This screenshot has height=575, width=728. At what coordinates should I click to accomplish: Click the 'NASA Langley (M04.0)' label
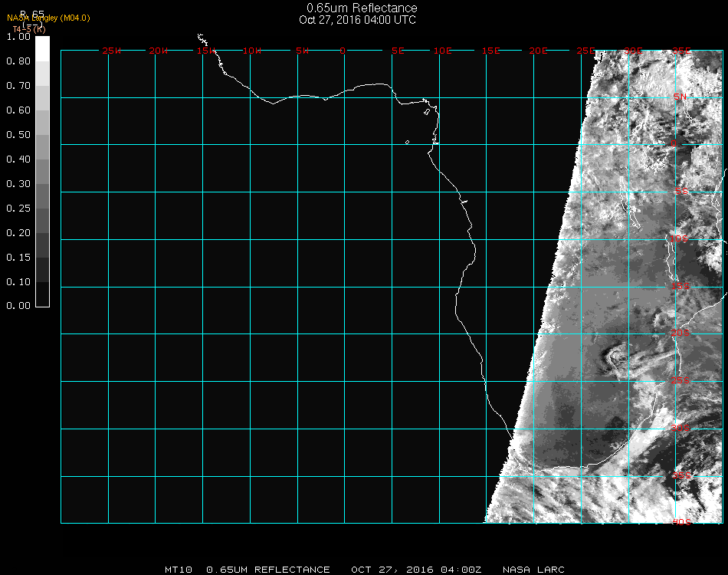pos(48,18)
